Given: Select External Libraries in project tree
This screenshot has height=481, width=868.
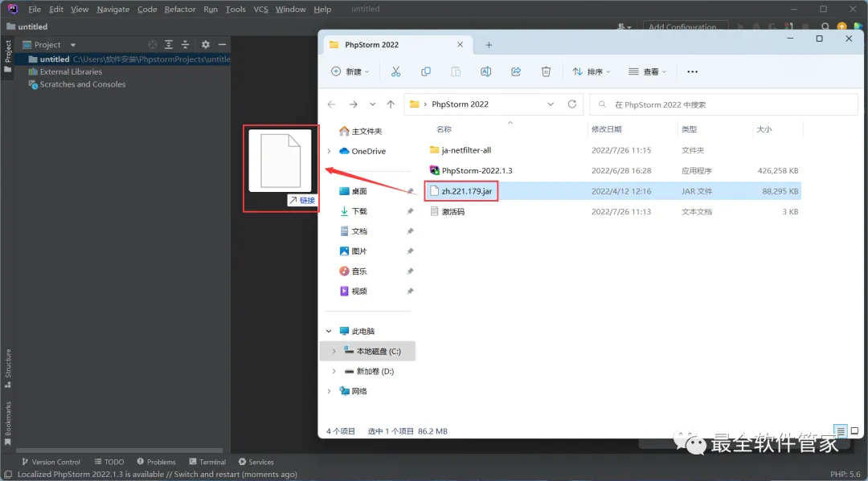Looking at the screenshot, I should pyautogui.click(x=65, y=72).
